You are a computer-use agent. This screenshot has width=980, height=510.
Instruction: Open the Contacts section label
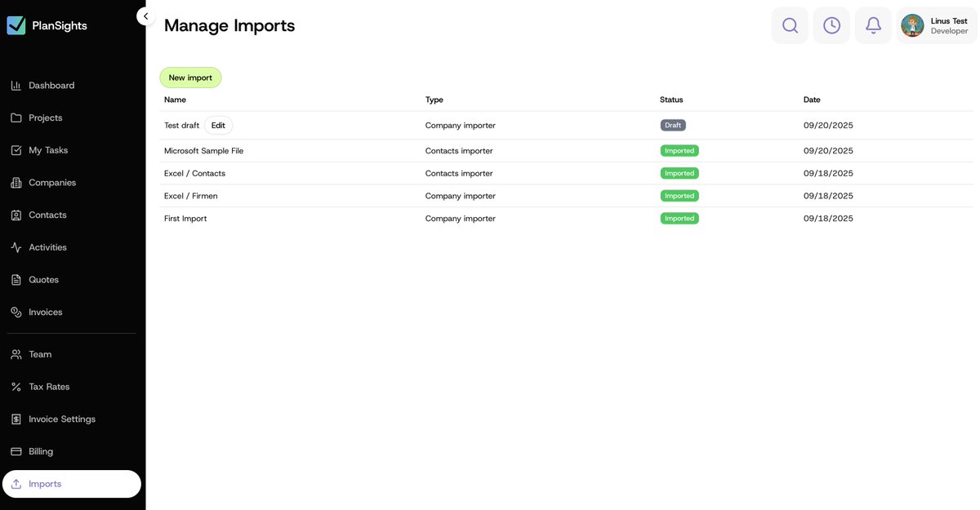[47, 215]
